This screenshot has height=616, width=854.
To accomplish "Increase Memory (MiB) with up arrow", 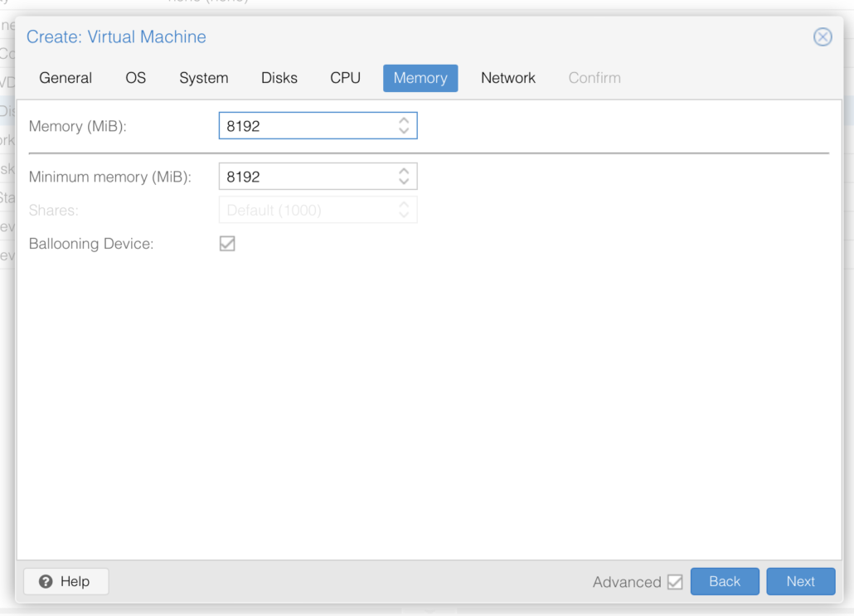I will [x=404, y=121].
